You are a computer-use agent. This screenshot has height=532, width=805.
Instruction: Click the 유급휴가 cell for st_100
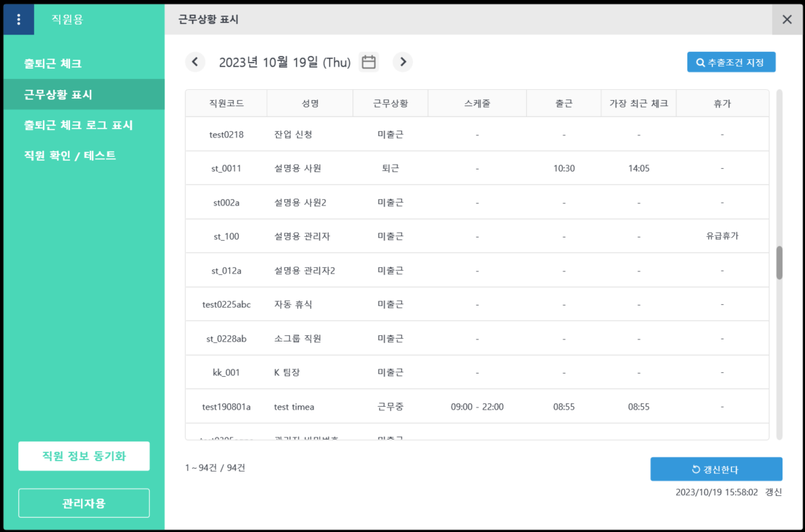[722, 236]
